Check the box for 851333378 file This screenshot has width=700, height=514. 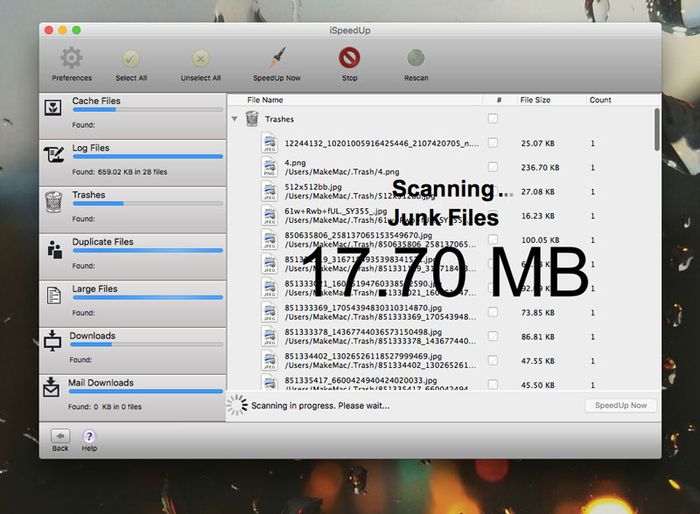492,336
